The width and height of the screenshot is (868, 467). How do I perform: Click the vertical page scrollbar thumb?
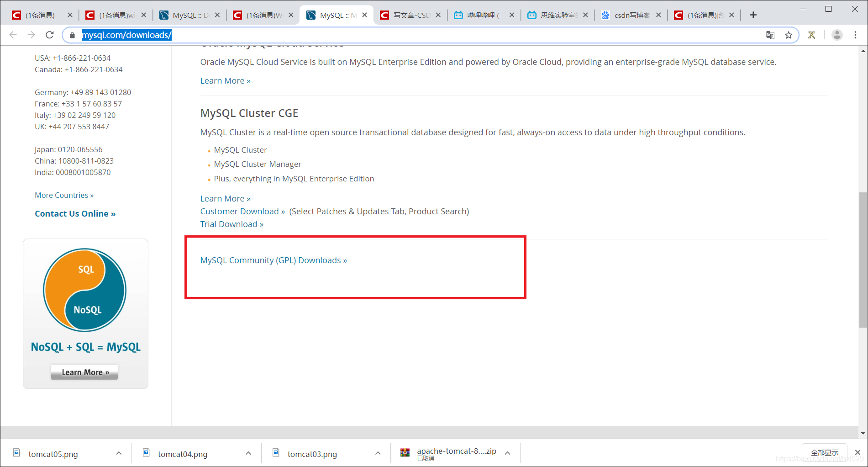coord(863,260)
